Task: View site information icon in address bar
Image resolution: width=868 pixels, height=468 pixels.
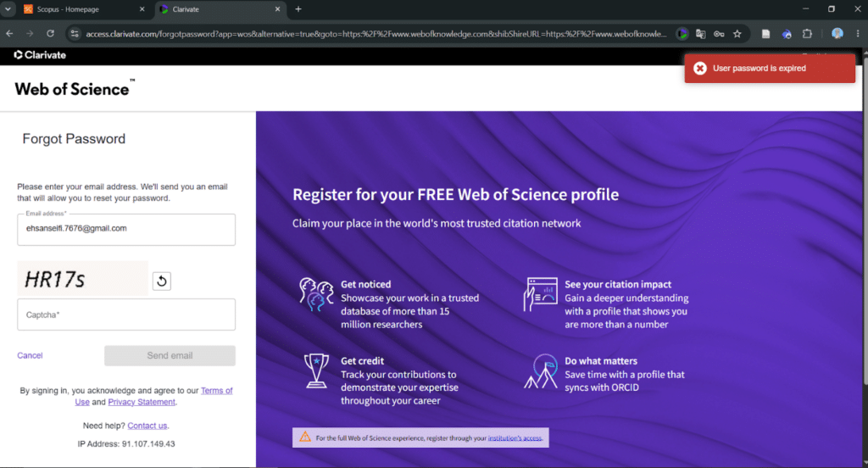Action: 75,34
